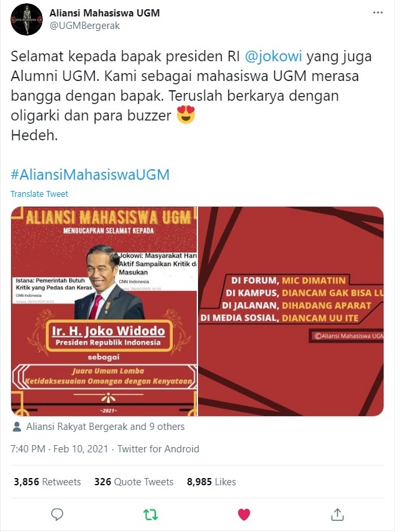Open the left Joko Widodo poster image

tap(104, 311)
